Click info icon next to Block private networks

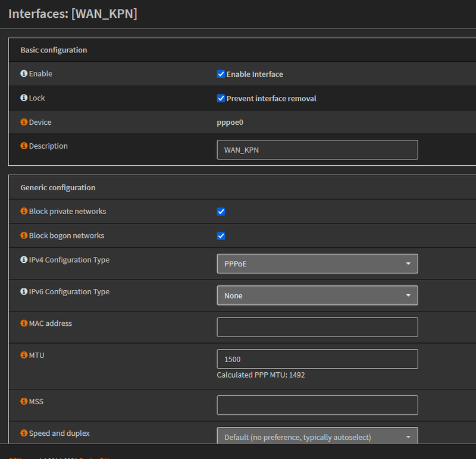click(24, 211)
